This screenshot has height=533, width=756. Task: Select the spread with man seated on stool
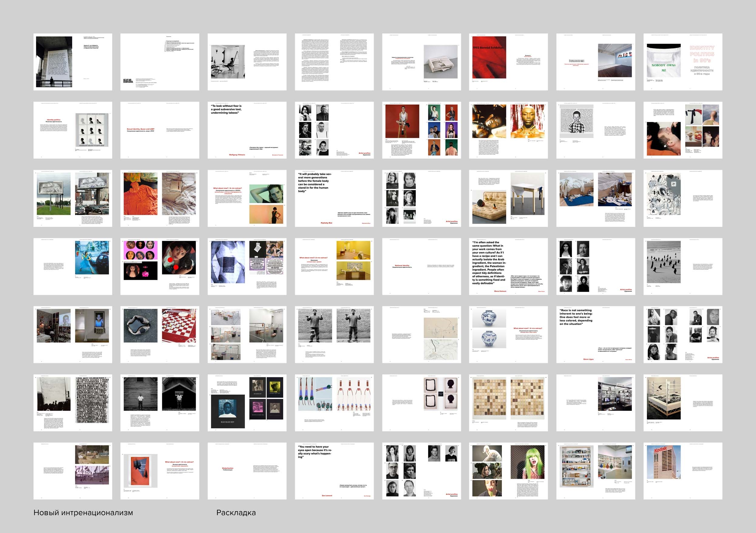pos(421,130)
